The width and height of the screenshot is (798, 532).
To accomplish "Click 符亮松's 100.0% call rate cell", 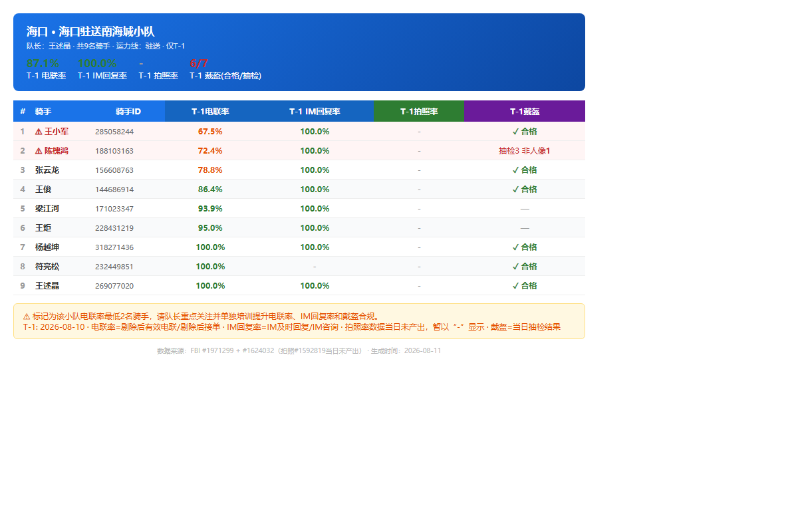I will 210,267.
